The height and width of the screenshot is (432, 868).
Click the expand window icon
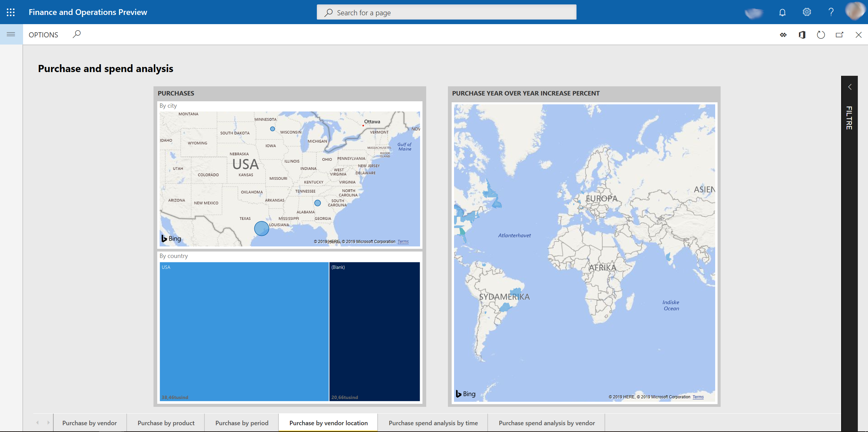point(839,34)
